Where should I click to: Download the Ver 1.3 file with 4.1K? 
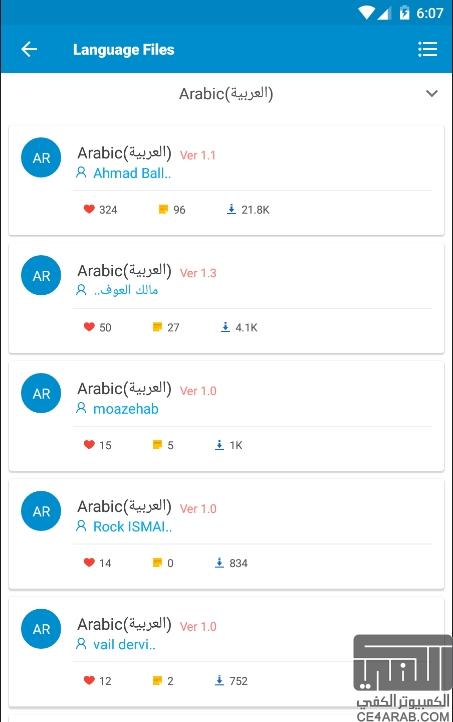coord(225,327)
